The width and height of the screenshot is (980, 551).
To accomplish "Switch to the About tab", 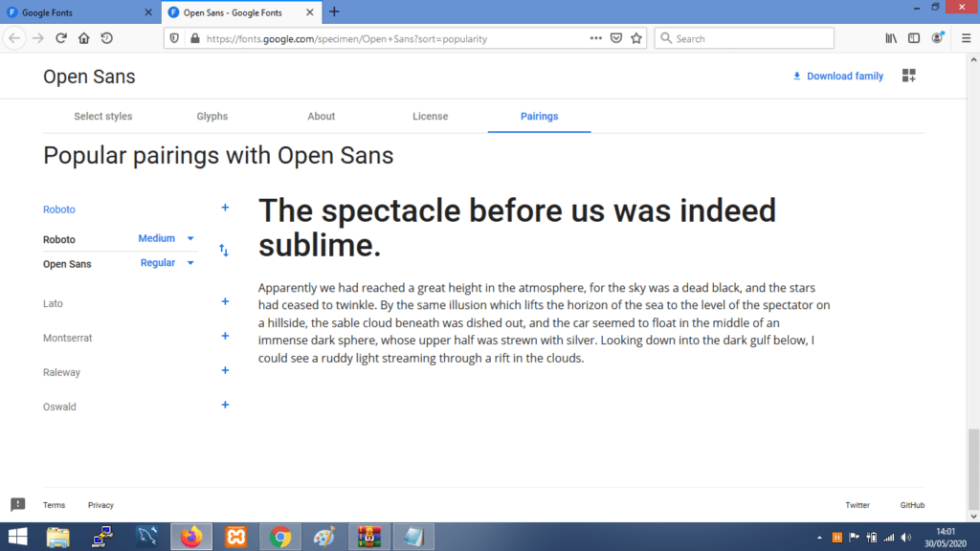I will tap(322, 116).
